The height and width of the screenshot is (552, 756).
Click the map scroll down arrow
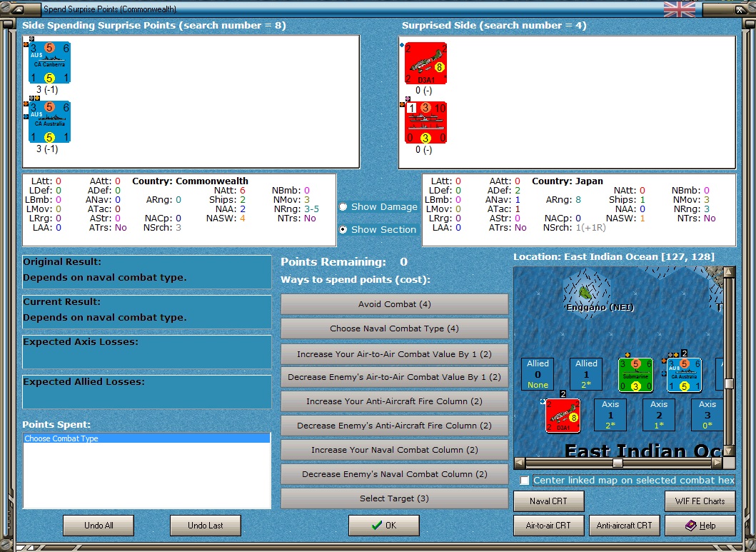[729, 451]
